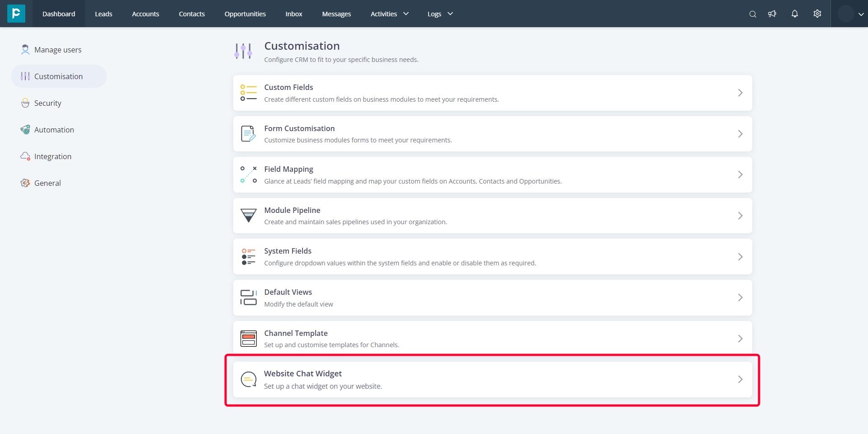This screenshot has height=434, width=868.
Task: Click the Module Pipeline funnel icon
Action: point(249,216)
